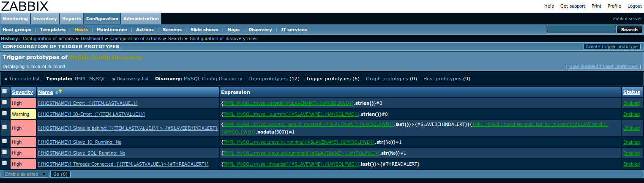Check the Threads Connected row checkbox
Image resolution: width=644 pixels, height=183 pixels.
point(4,163)
